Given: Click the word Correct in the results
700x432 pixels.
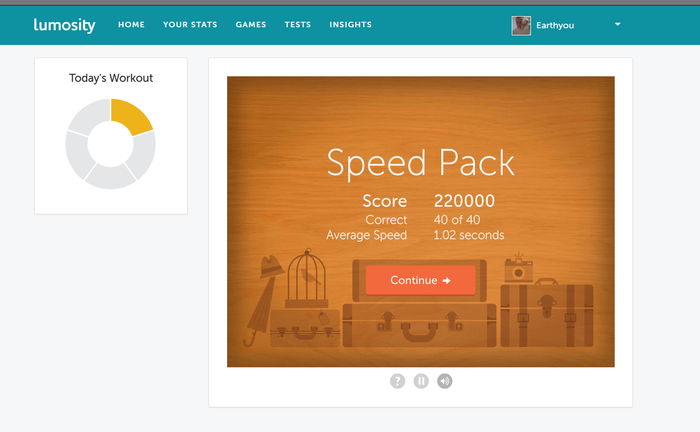Looking at the screenshot, I should (x=386, y=220).
